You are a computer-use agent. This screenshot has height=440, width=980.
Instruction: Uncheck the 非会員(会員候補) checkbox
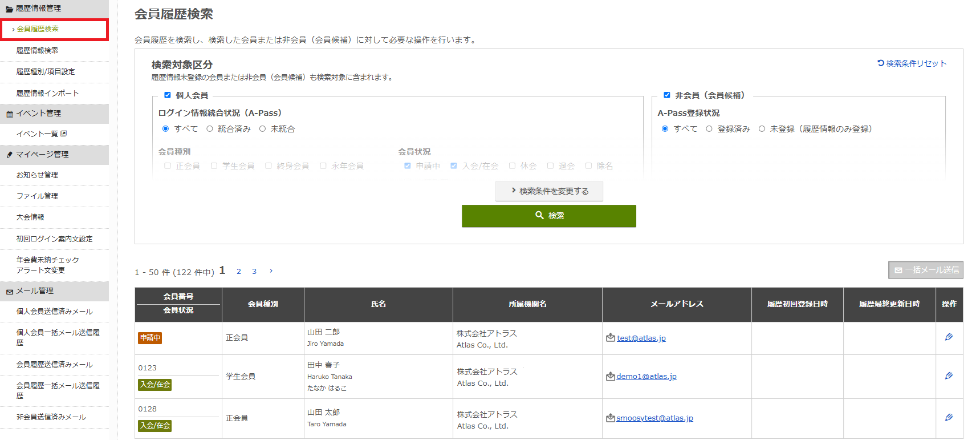[667, 95]
